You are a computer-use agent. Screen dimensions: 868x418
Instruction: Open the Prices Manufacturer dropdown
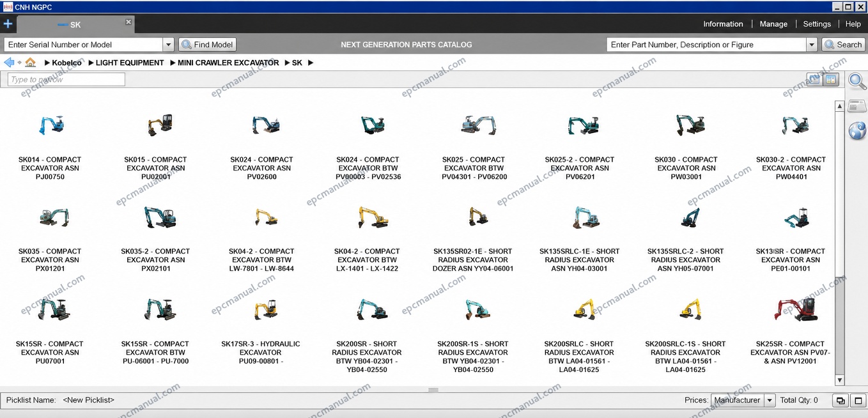743,400
